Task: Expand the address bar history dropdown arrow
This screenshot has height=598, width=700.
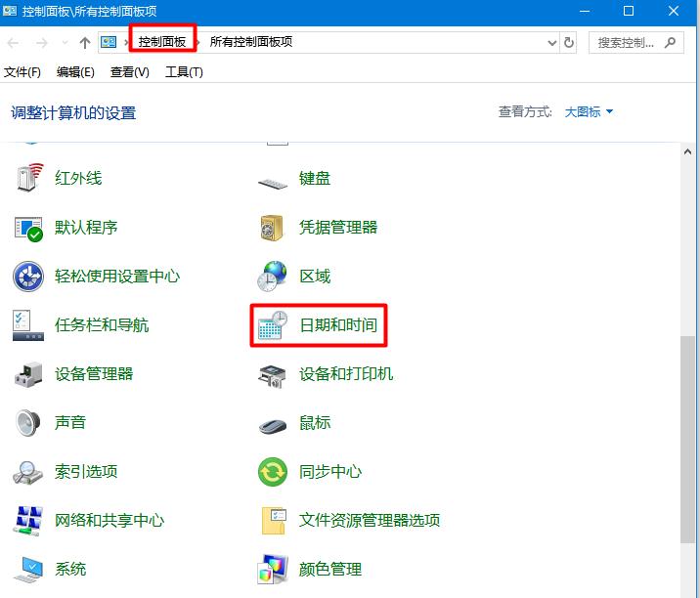Action: 552,43
